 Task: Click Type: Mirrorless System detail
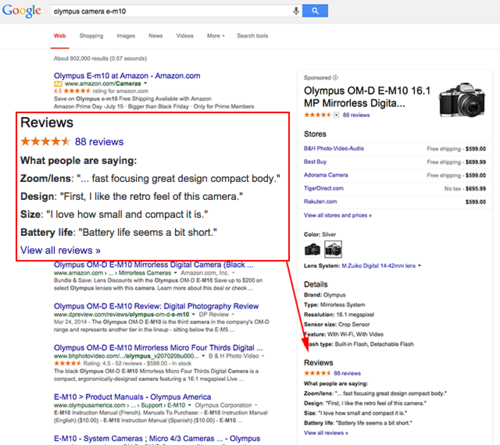tap(334, 305)
